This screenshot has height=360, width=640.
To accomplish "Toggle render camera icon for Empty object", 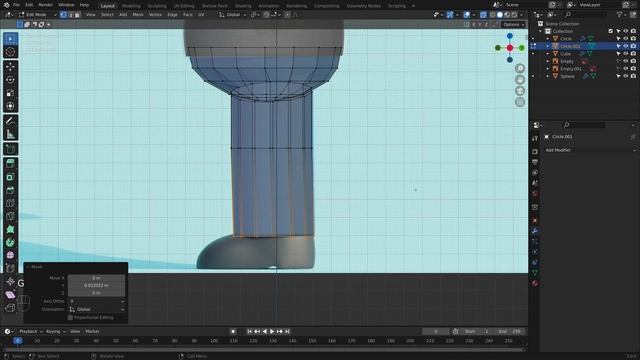I will point(633,61).
